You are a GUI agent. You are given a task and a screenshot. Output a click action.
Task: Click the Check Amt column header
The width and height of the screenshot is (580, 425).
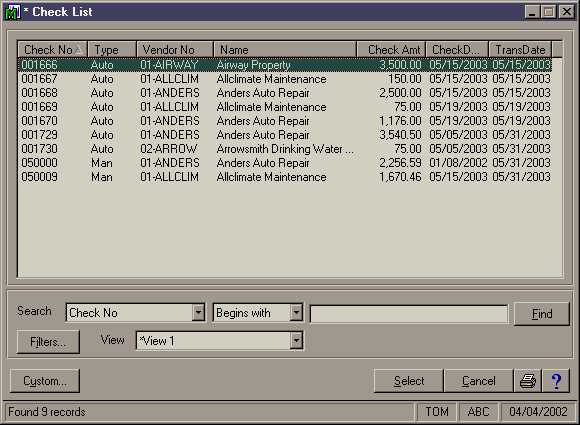[391, 50]
